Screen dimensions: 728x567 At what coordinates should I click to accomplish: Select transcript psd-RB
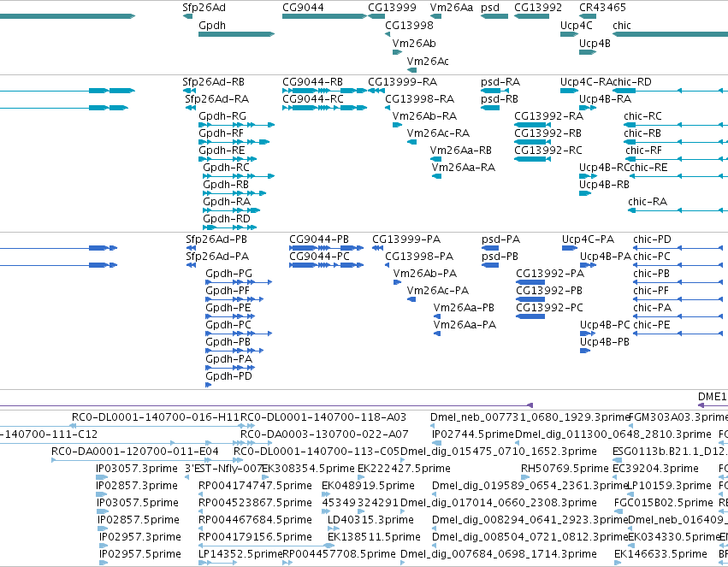499,99
